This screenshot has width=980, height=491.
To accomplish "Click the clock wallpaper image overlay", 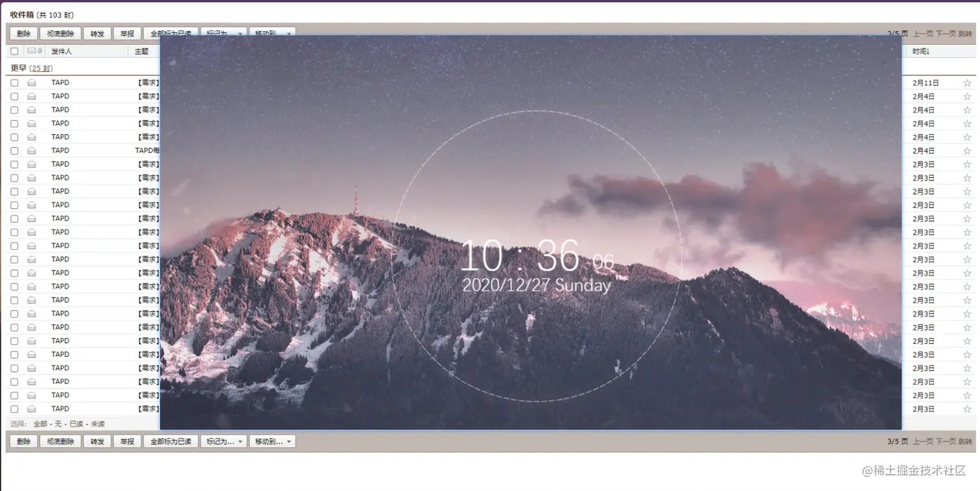I will (x=531, y=232).
